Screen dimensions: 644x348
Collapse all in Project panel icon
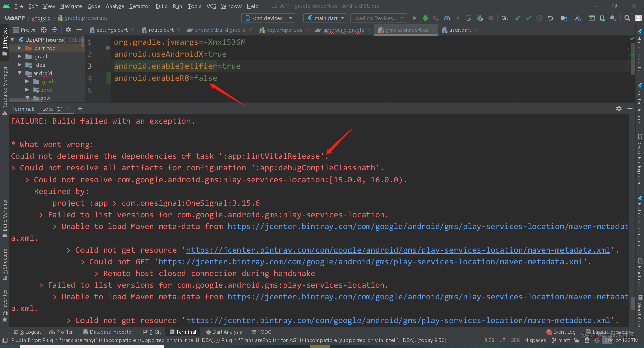[55, 30]
